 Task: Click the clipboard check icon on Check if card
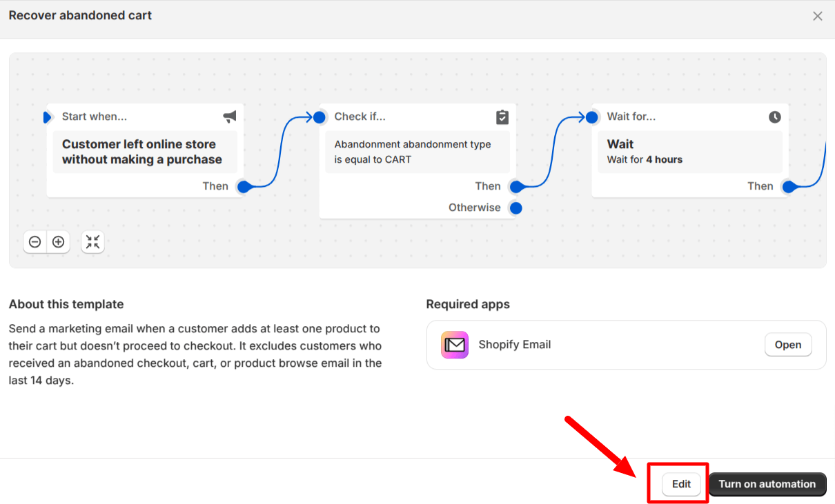coord(502,117)
